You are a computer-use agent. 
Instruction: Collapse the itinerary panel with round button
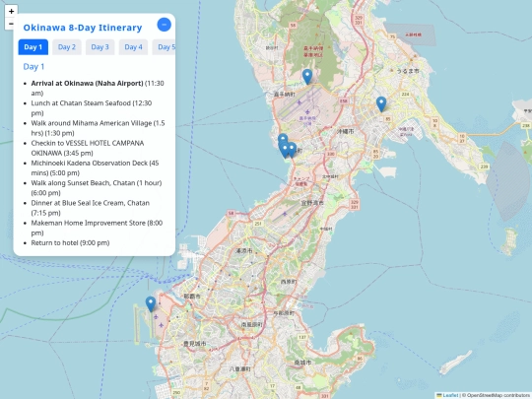[x=165, y=25]
